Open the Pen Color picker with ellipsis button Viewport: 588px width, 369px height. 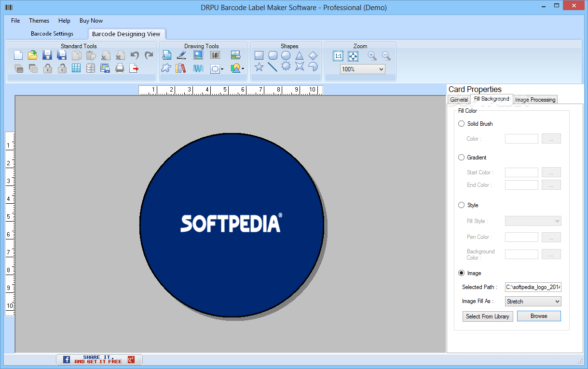pos(551,237)
